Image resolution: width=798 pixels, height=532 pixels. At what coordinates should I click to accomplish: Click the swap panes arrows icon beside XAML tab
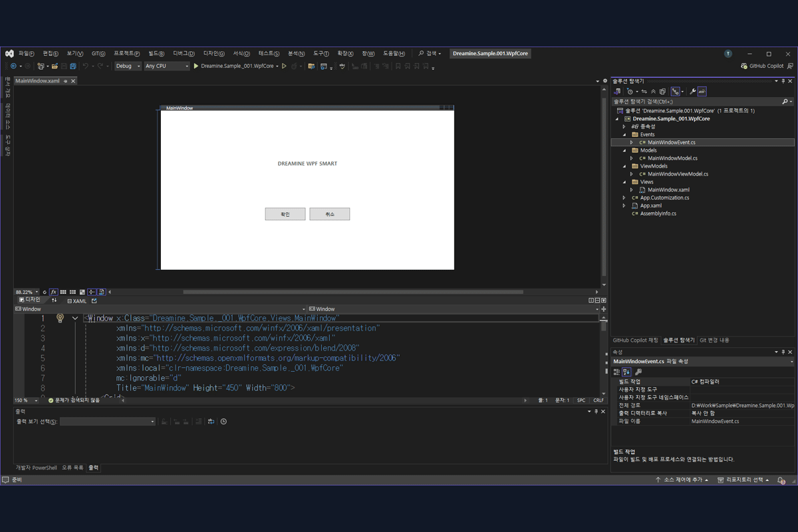pyautogui.click(x=54, y=301)
